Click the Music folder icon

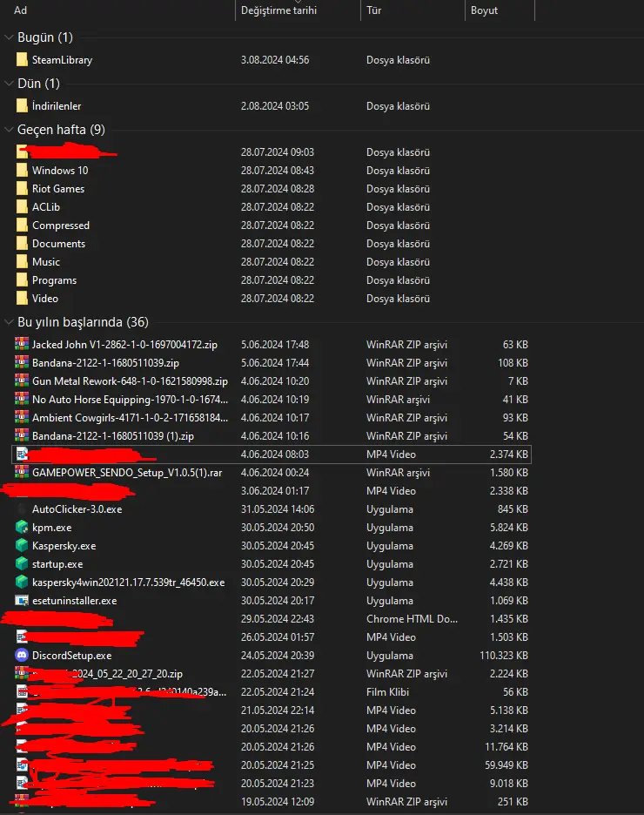(x=22, y=262)
